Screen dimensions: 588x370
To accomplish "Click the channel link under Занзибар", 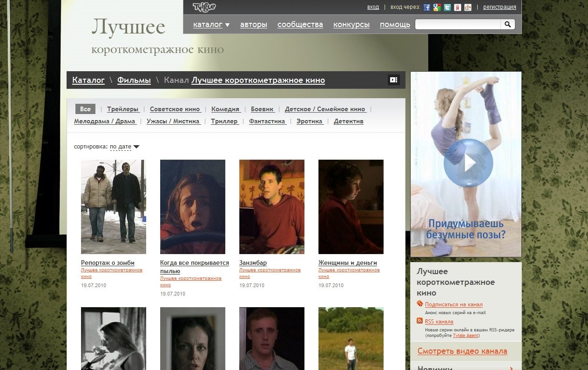I will click(270, 273).
